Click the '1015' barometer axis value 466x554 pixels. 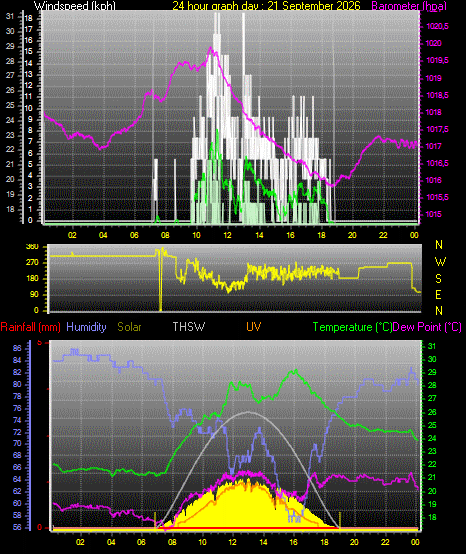click(x=434, y=214)
